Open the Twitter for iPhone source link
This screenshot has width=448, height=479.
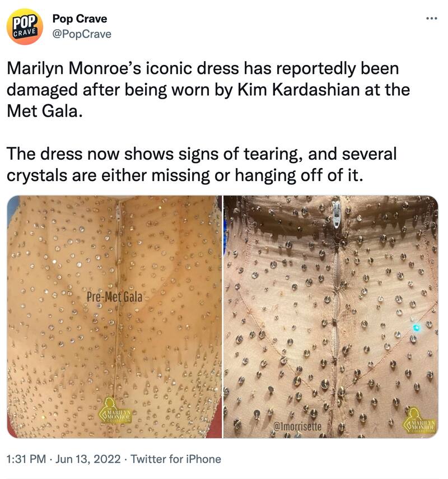pyautogui.click(x=172, y=459)
